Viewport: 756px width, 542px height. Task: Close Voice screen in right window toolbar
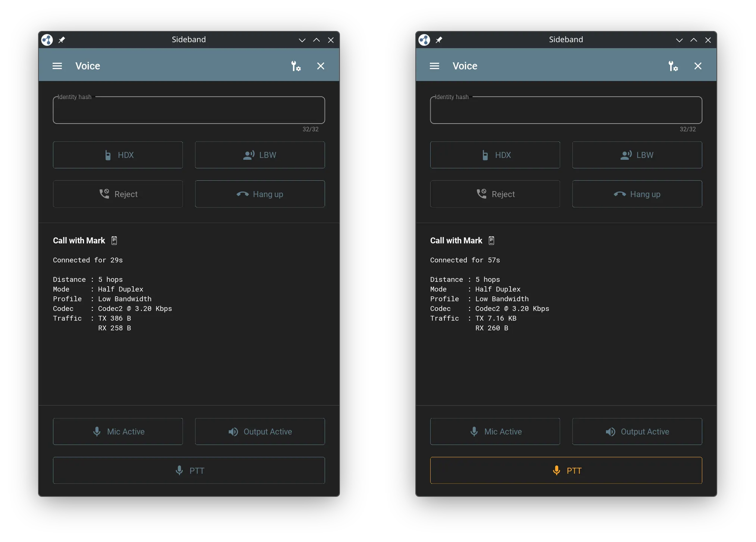pos(698,66)
